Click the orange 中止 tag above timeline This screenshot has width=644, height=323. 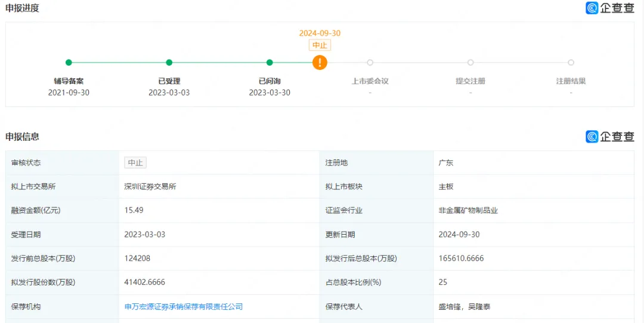click(x=320, y=45)
